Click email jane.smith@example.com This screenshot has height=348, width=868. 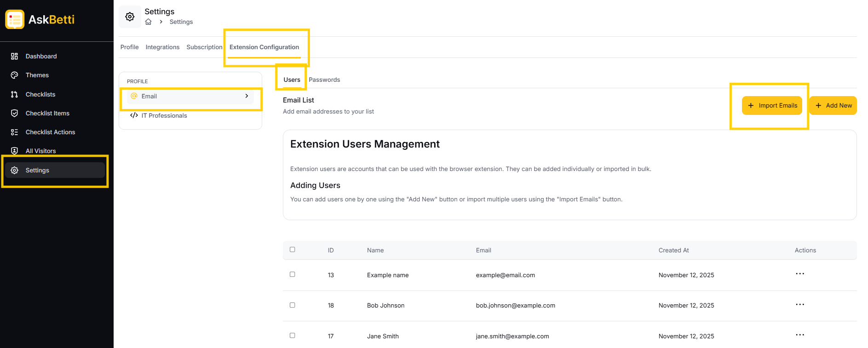pyautogui.click(x=512, y=336)
